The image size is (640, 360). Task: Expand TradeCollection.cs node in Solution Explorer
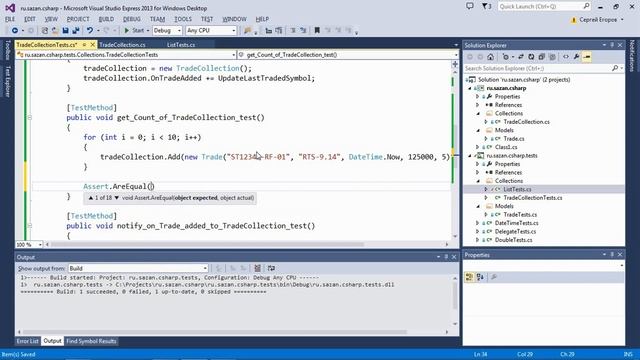[x=486, y=122]
